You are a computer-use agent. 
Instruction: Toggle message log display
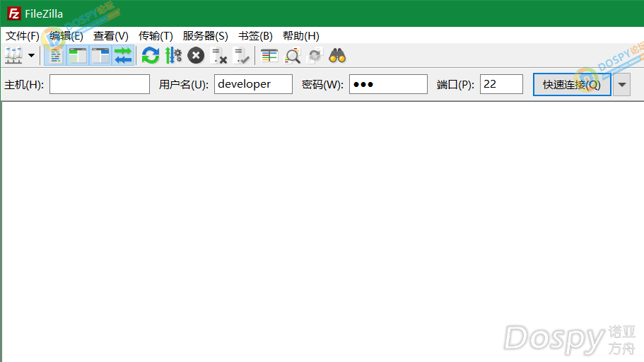pyautogui.click(x=55, y=55)
